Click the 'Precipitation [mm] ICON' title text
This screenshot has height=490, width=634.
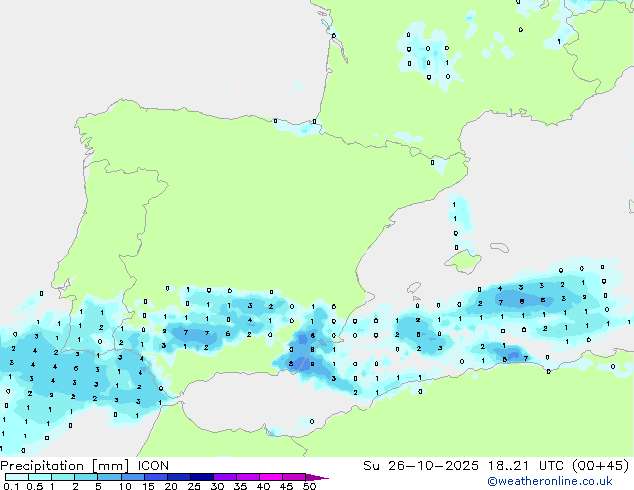84,466
